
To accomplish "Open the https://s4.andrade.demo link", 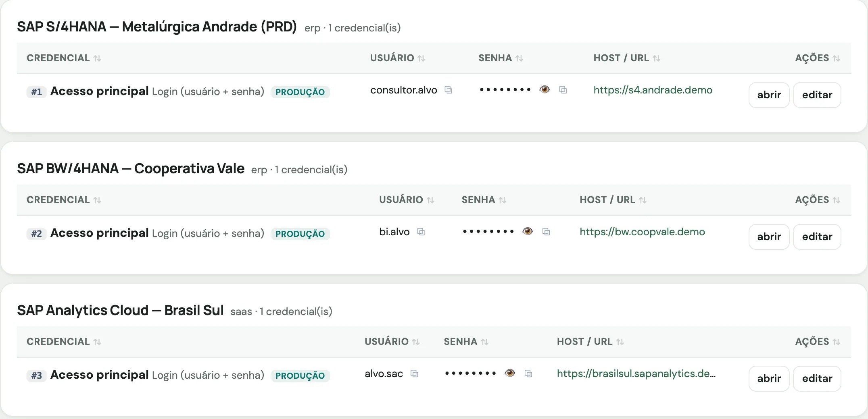I will point(653,90).
